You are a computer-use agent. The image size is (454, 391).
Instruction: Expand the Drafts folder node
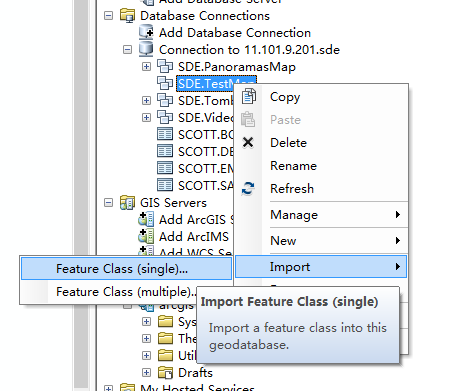point(146,373)
